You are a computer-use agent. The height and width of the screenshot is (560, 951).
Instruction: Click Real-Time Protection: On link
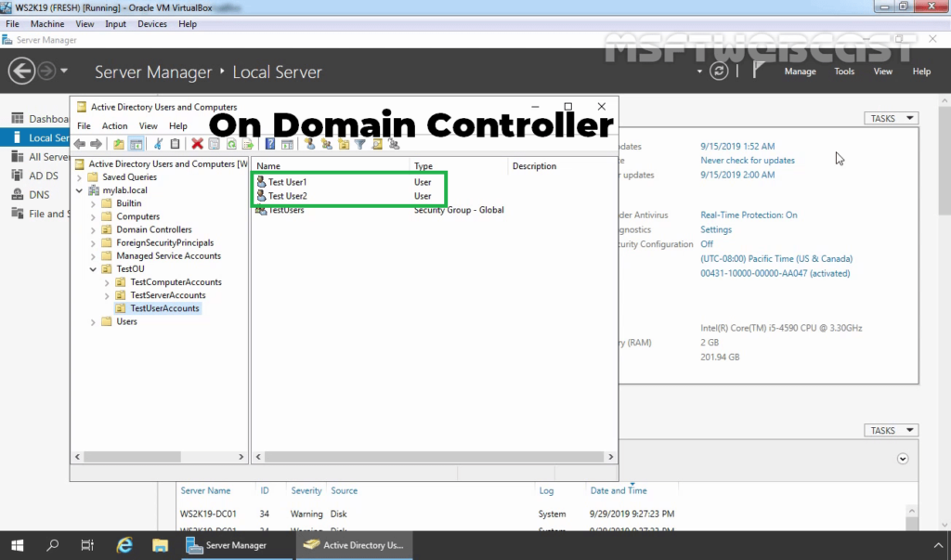point(749,215)
